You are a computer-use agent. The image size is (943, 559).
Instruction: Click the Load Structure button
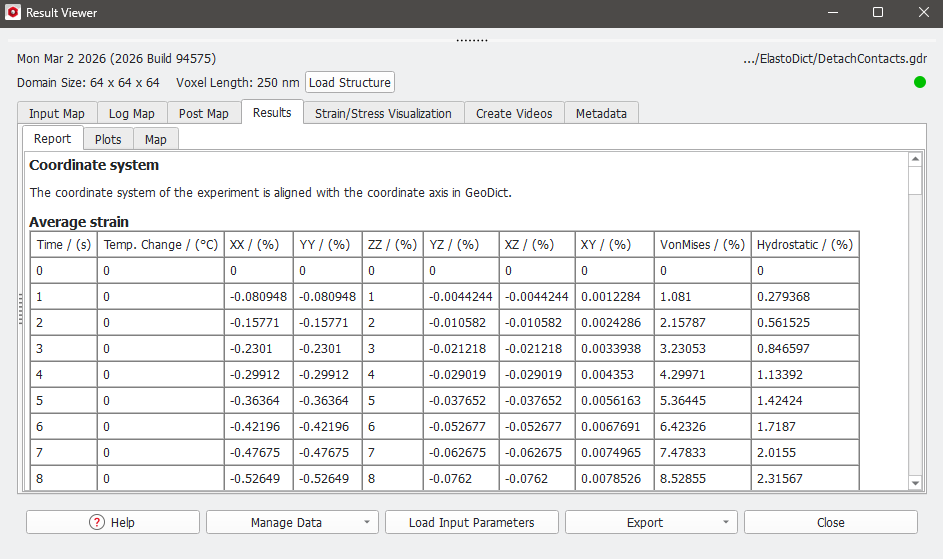pyautogui.click(x=350, y=82)
